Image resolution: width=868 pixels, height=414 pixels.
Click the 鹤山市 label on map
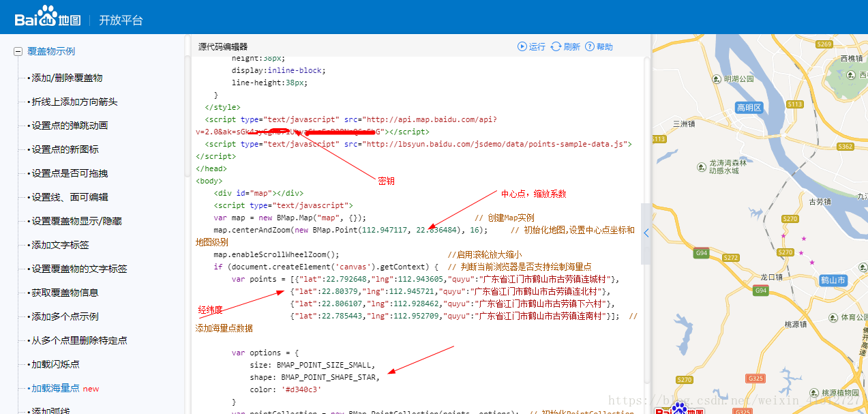833,280
